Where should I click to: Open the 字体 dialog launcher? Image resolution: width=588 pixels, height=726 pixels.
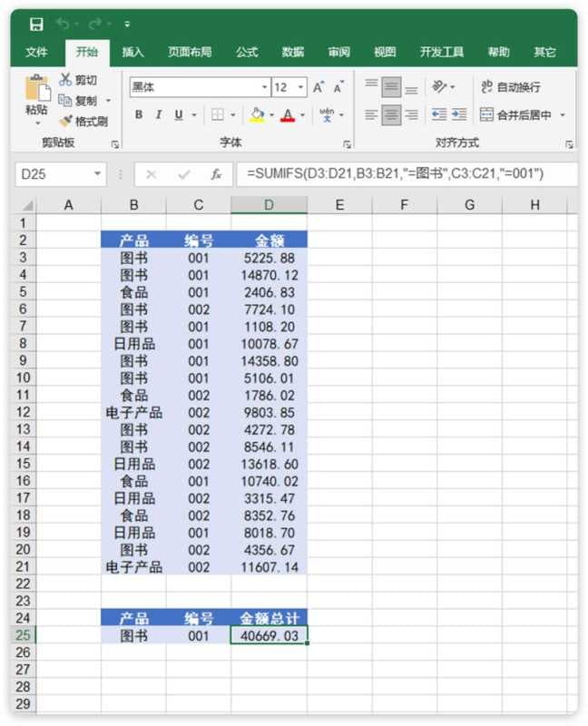[x=347, y=145]
